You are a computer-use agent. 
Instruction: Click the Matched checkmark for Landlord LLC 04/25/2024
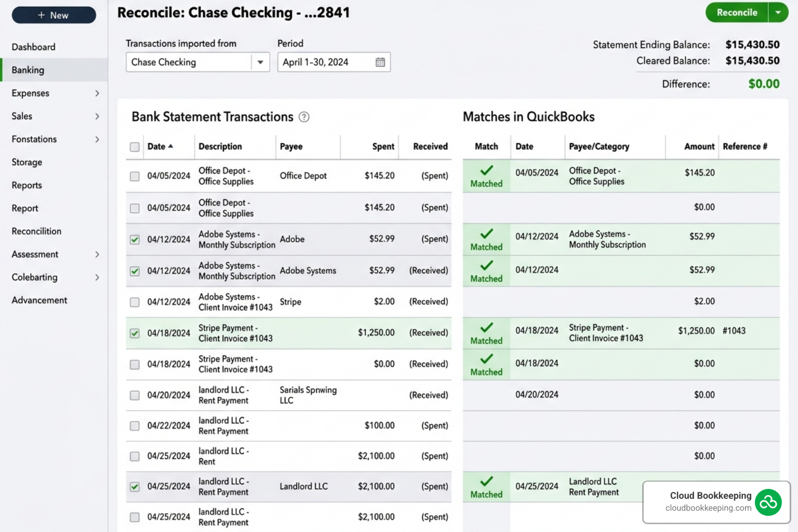coord(487,481)
